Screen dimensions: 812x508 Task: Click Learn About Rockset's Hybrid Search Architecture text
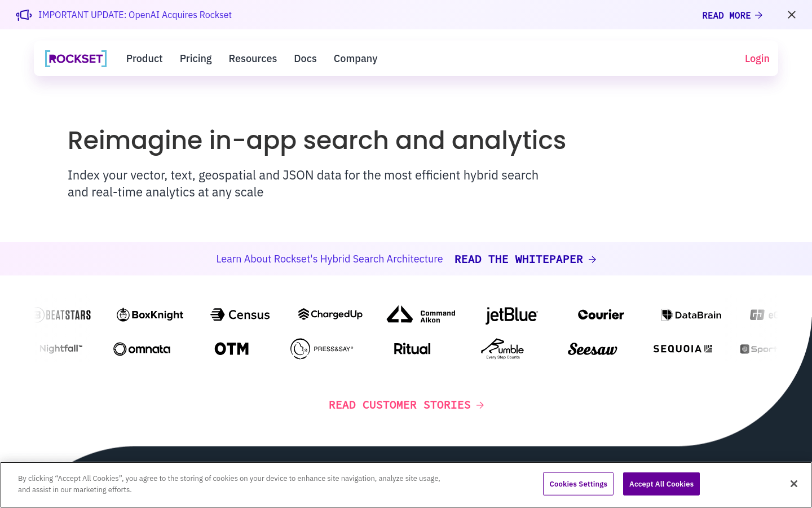click(x=329, y=259)
